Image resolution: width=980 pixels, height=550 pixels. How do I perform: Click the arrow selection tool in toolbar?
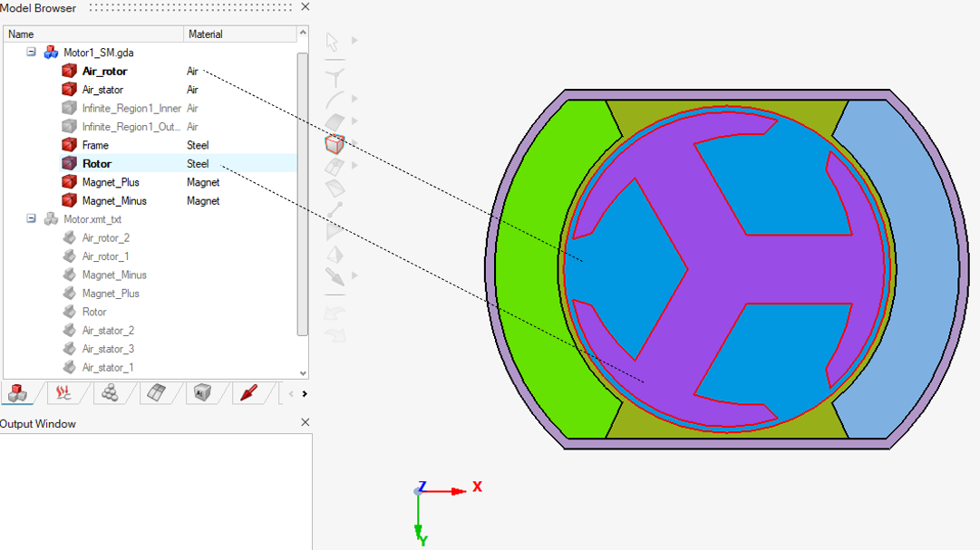click(x=333, y=42)
